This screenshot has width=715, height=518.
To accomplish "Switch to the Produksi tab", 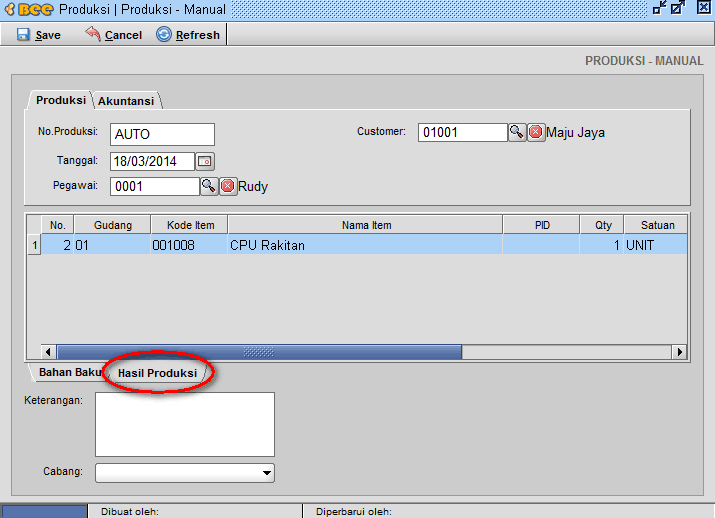I will (61, 100).
